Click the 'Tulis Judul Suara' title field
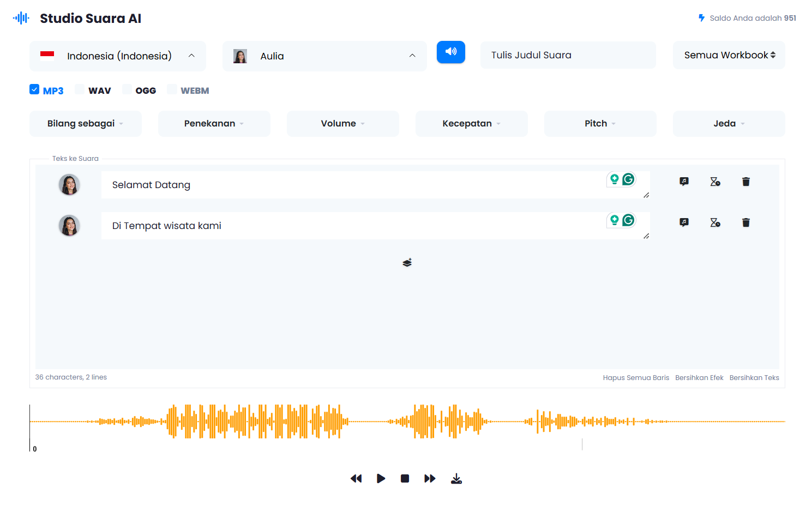This screenshot has width=812, height=512. point(568,55)
